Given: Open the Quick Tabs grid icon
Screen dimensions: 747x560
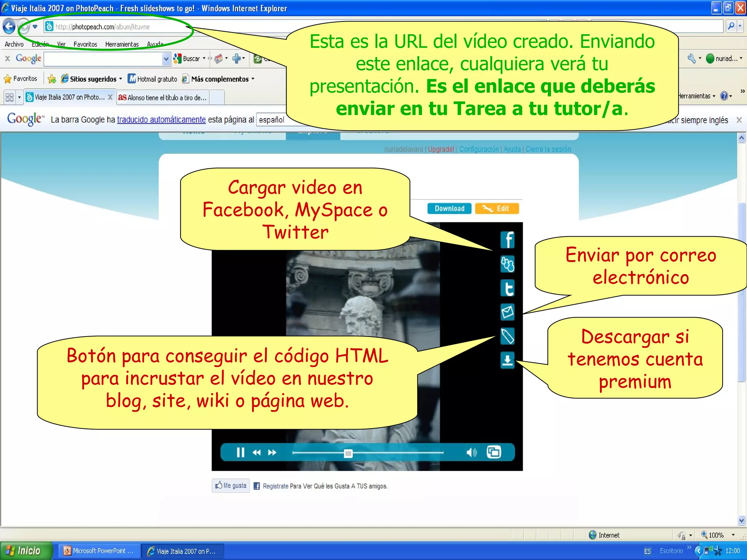Looking at the screenshot, I should [x=9, y=97].
